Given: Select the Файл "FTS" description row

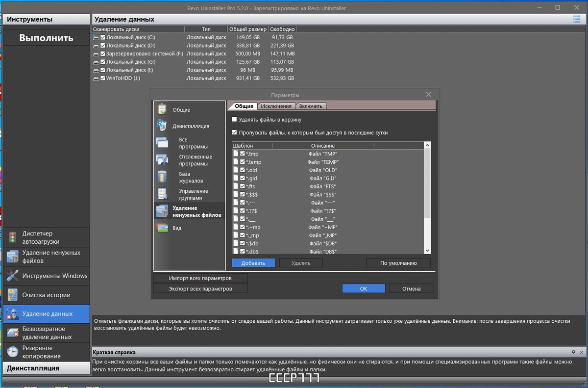Looking at the screenshot, I should 323,186.
